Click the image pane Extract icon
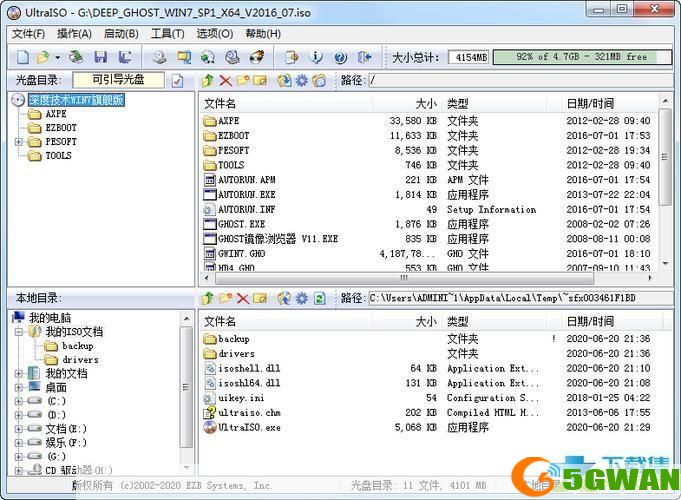This screenshot has height=500, width=681. coord(284,80)
